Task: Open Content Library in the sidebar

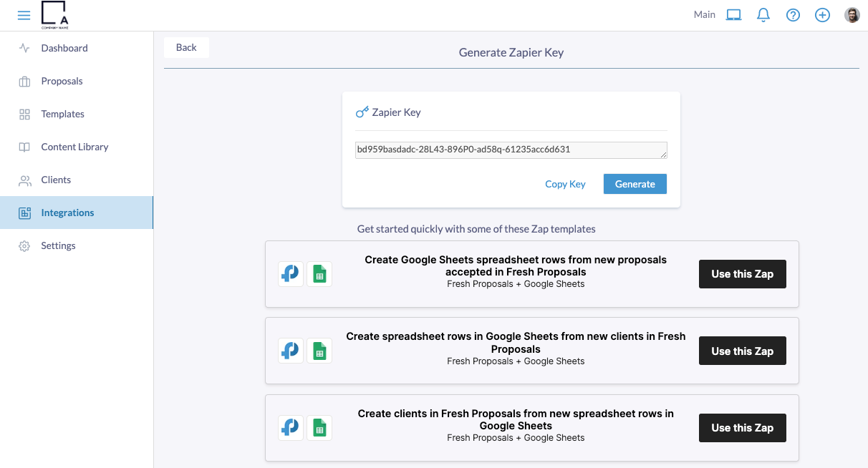Action: coord(77,147)
